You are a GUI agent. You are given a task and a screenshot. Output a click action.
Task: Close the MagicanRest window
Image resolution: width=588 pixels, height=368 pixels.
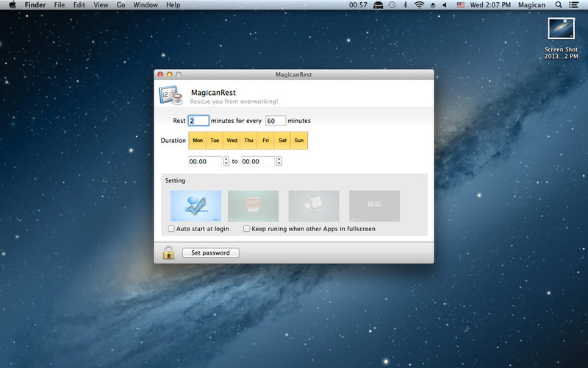160,74
